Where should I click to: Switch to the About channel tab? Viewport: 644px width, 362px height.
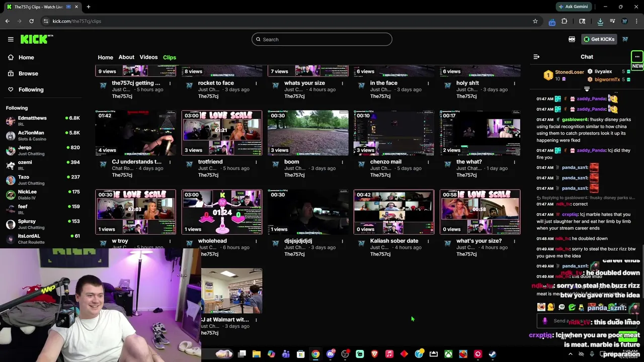click(x=126, y=57)
